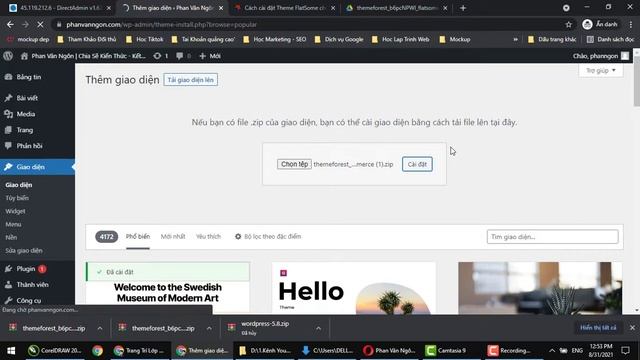Screen dimensions: 640x360
Task: Switch to the DirectAdmin browser tab
Action: coord(60,8)
